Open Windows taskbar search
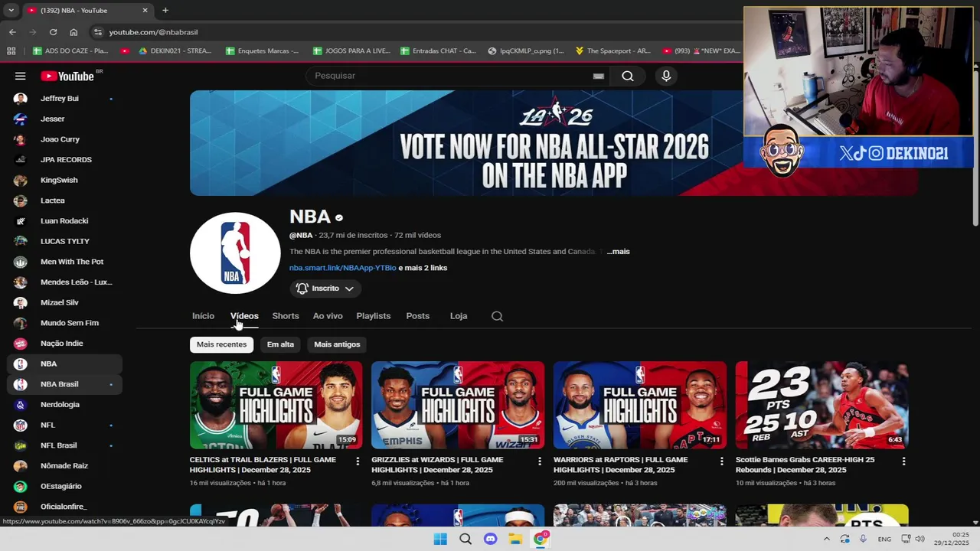This screenshot has width=980, height=551. 465,539
